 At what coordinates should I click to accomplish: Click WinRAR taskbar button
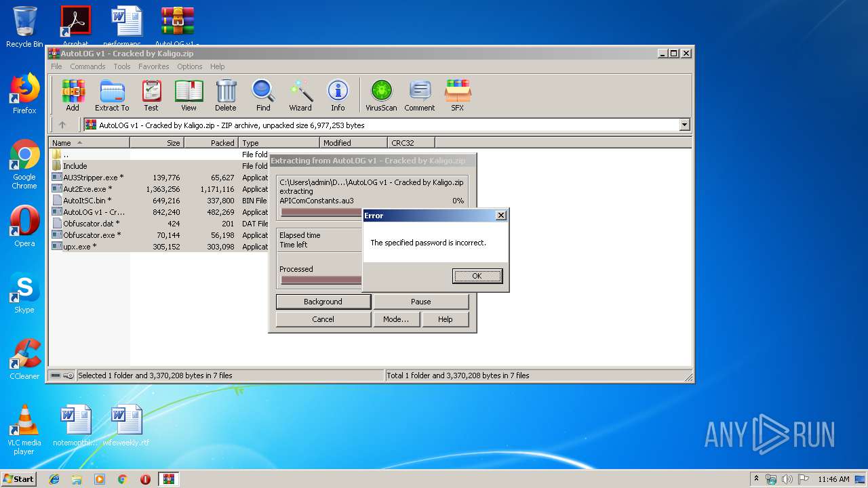(168, 479)
